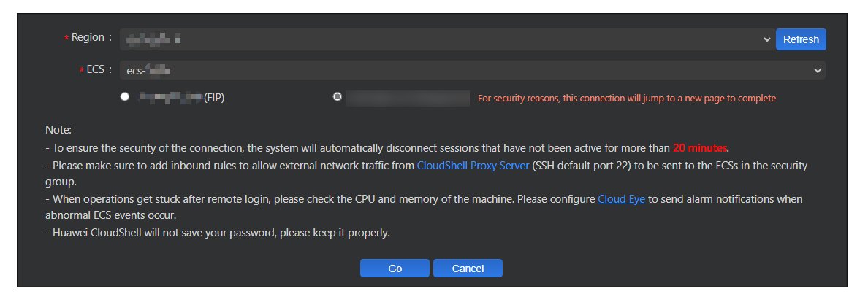The image size is (868, 305).
Task: Click the red asterisk beside ECS
Action: point(82,70)
